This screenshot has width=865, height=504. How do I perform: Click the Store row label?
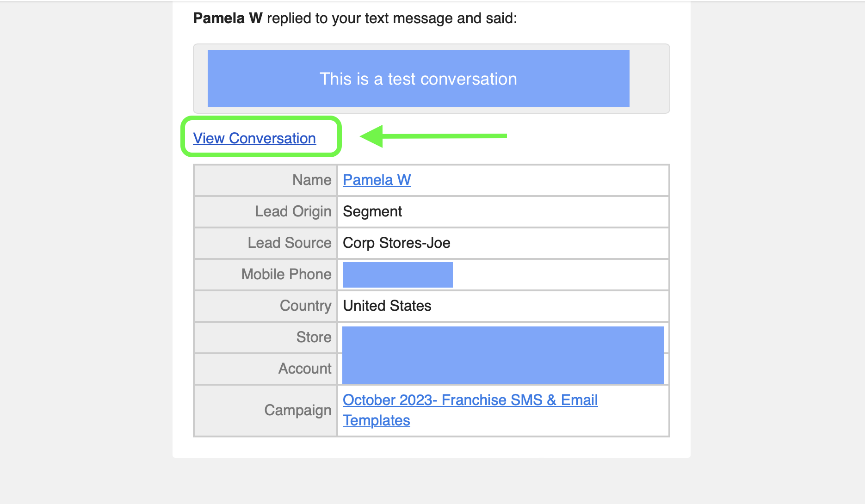click(314, 337)
